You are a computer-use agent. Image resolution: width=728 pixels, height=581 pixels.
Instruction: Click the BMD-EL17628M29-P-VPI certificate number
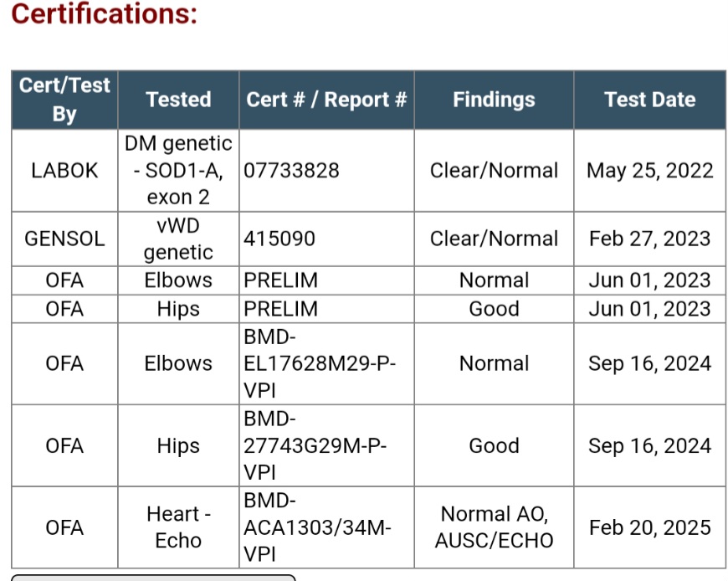320,363
